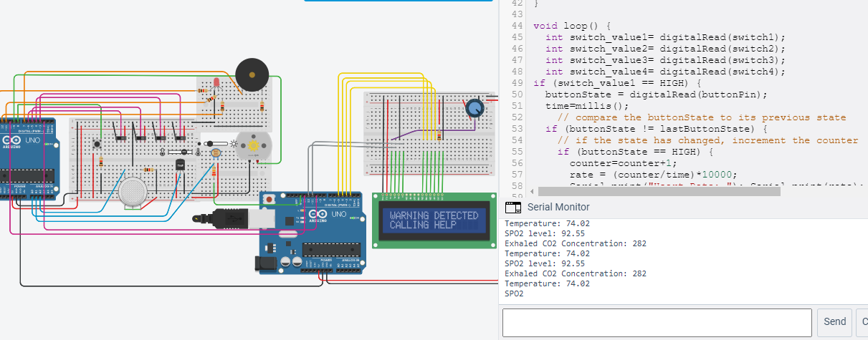Select the LCD display showing WARNING DETECTED
Viewport: 868px width, 340px height.
[434, 220]
